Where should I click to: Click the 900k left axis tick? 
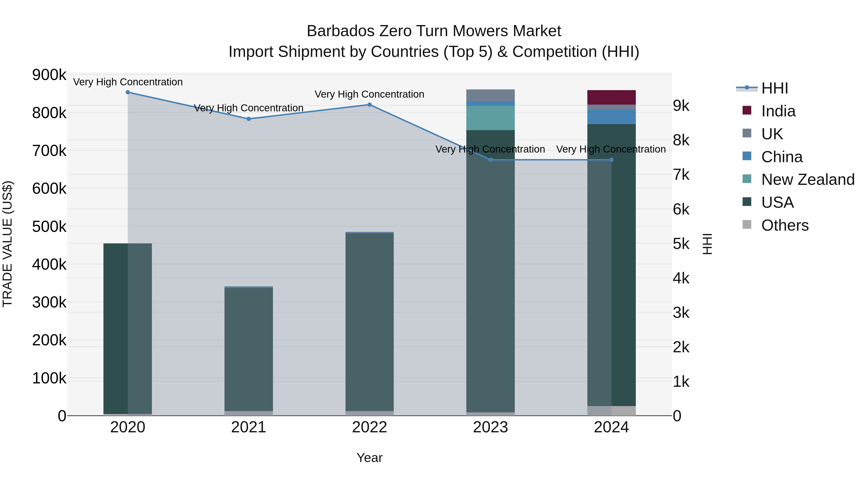point(49,75)
